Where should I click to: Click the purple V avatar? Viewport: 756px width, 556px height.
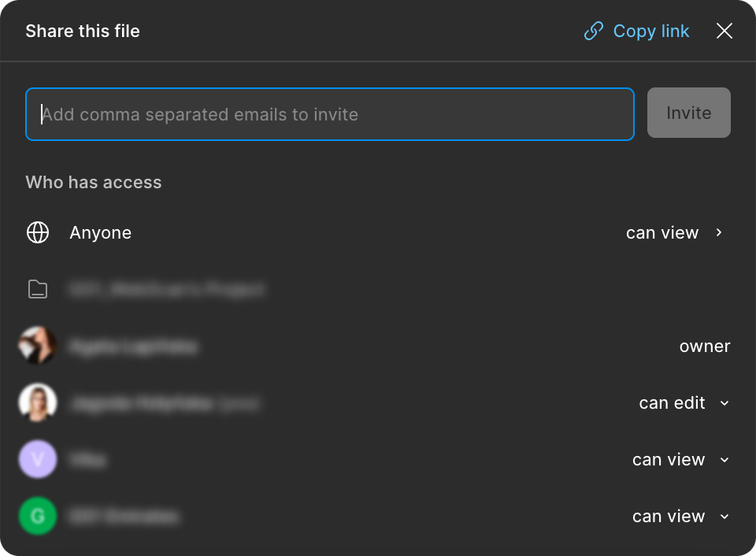point(38,459)
